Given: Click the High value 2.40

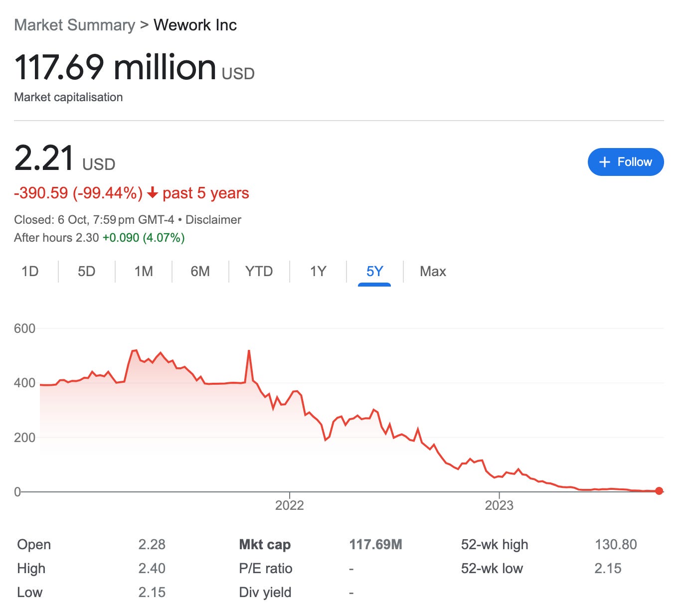Looking at the screenshot, I should point(152,568).
